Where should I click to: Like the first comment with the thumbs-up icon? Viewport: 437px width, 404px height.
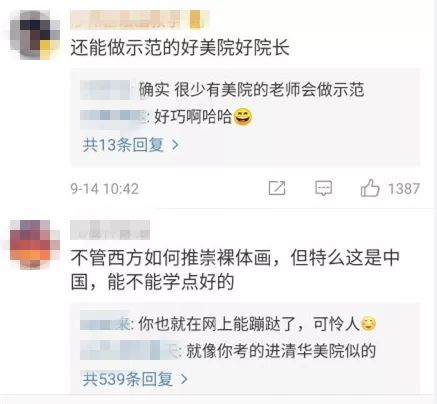370,188
